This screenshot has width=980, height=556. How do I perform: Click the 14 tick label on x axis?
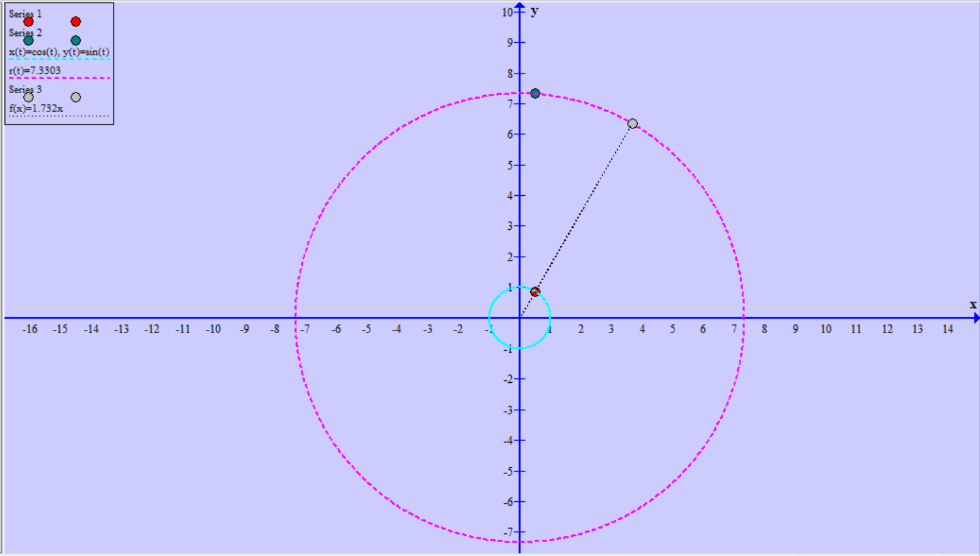point(948,329)
